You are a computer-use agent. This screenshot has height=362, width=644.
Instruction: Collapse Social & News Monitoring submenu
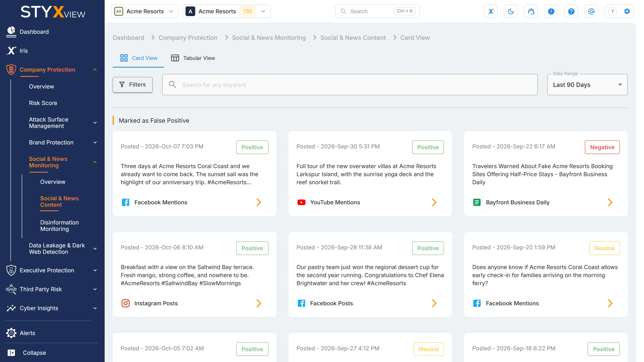[x=95, y=162]
